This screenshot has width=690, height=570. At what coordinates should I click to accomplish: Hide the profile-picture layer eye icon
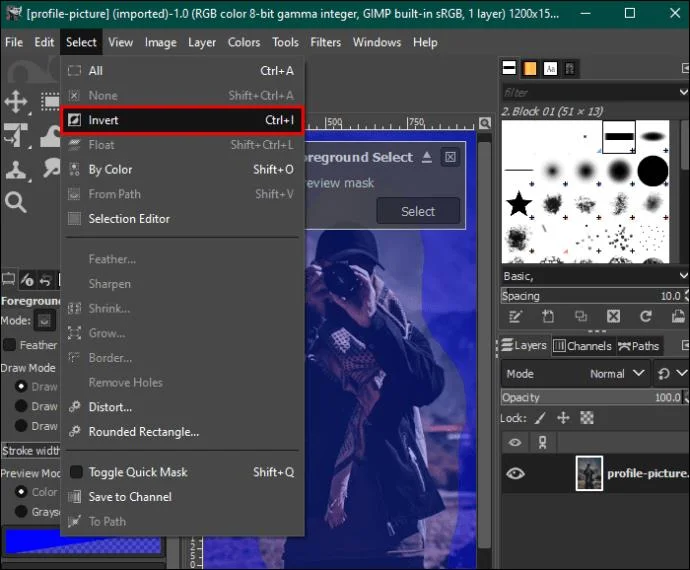(x=515, y=473)
